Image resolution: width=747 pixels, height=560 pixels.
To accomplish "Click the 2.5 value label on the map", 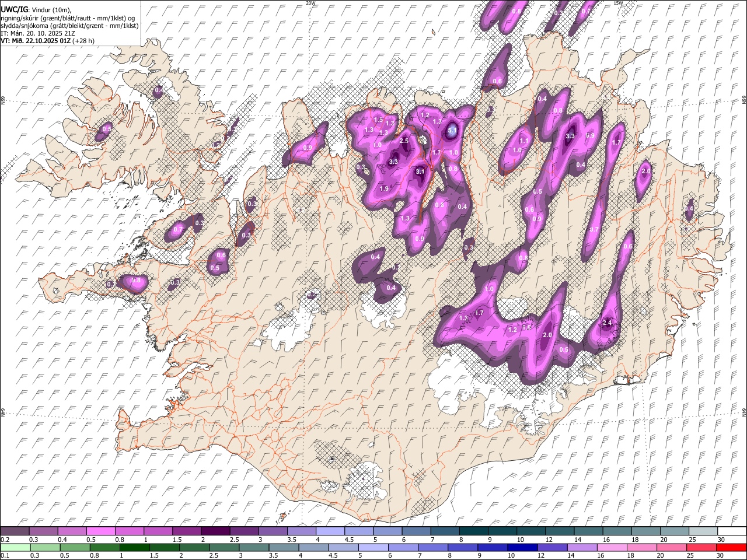I will point(404,141).
